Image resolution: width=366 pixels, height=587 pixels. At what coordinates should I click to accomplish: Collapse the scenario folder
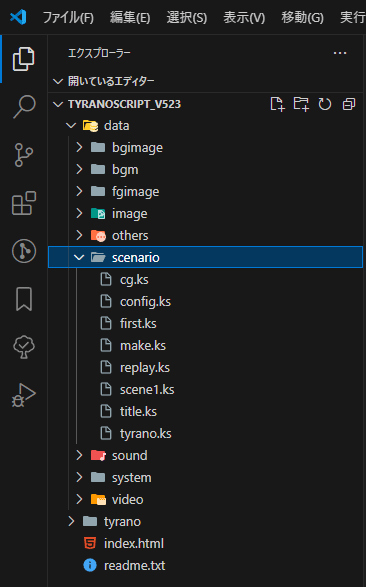coord(205,257)
